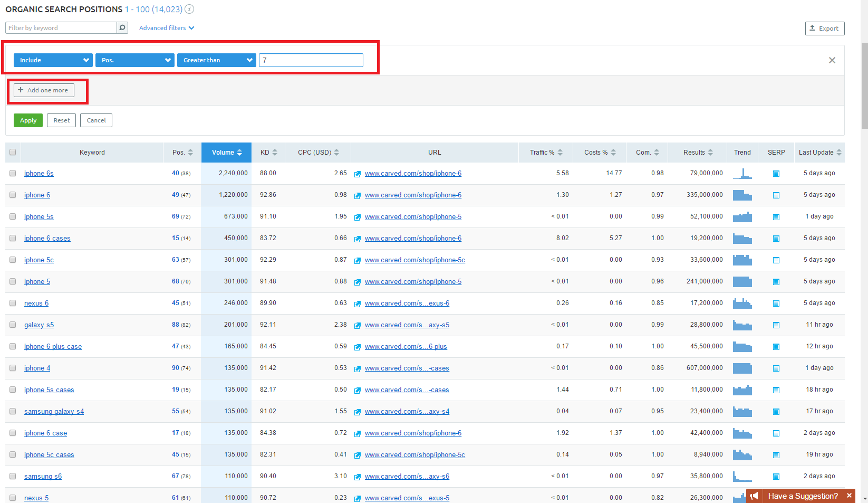View SERP snapshot icon for iphone 5c
Image resolution: width=868 pixels, height=503 pixels.
776,260
